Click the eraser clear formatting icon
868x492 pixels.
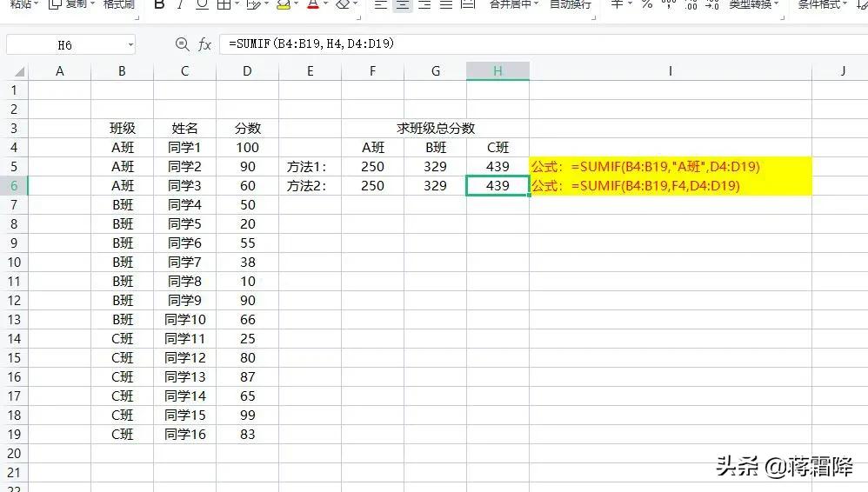[344, 5]
